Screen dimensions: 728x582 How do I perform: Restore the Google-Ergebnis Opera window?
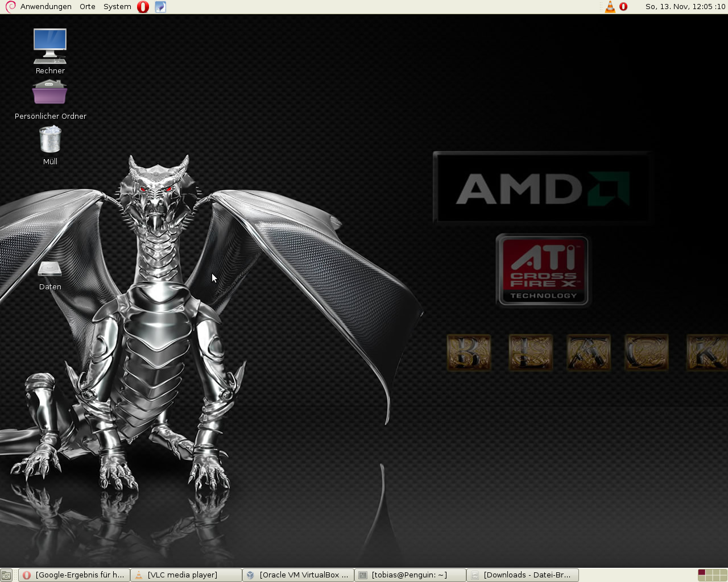[74, 575]
